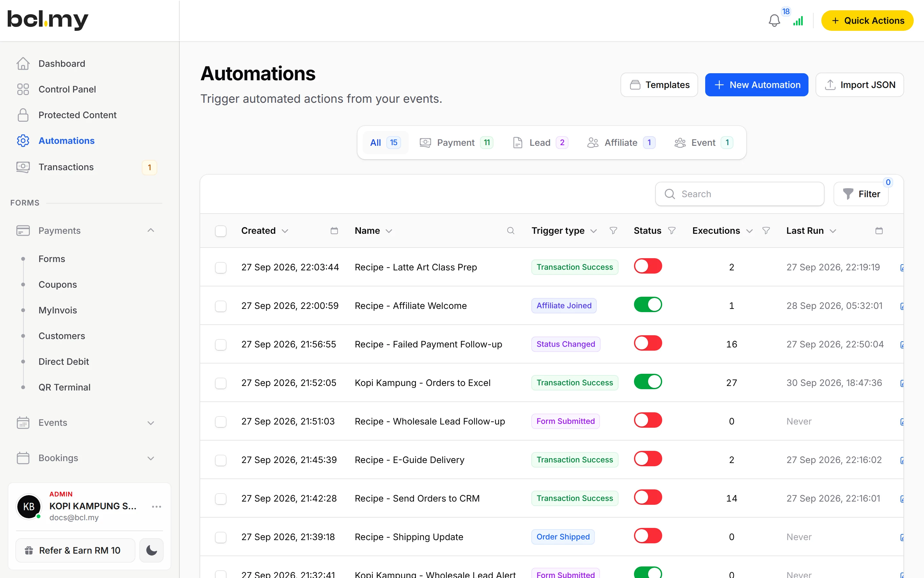Click the Affiliate Joined trigger badge
Screen dimensions: 924x578
pyautogui.click(x=564, y=305)
